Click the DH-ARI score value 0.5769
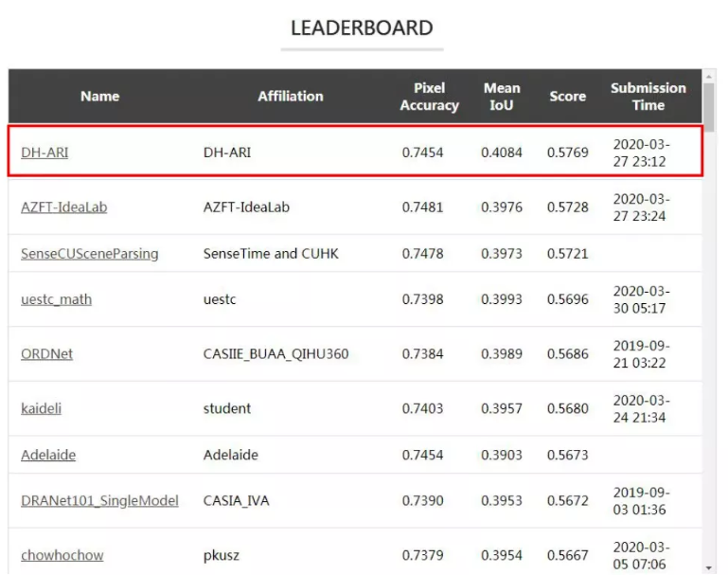Screen dimensions: 728x575 pyautogui.click(x=568, y=153)
